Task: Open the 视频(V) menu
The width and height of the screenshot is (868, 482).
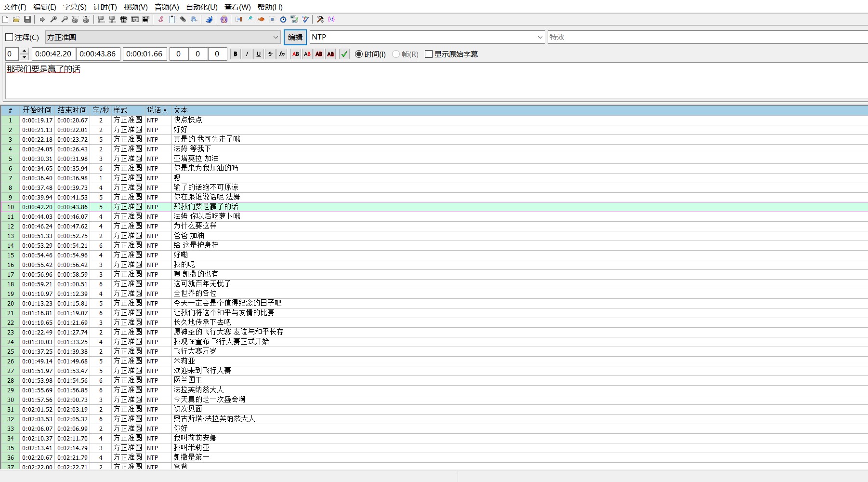Action: point(135,7)
